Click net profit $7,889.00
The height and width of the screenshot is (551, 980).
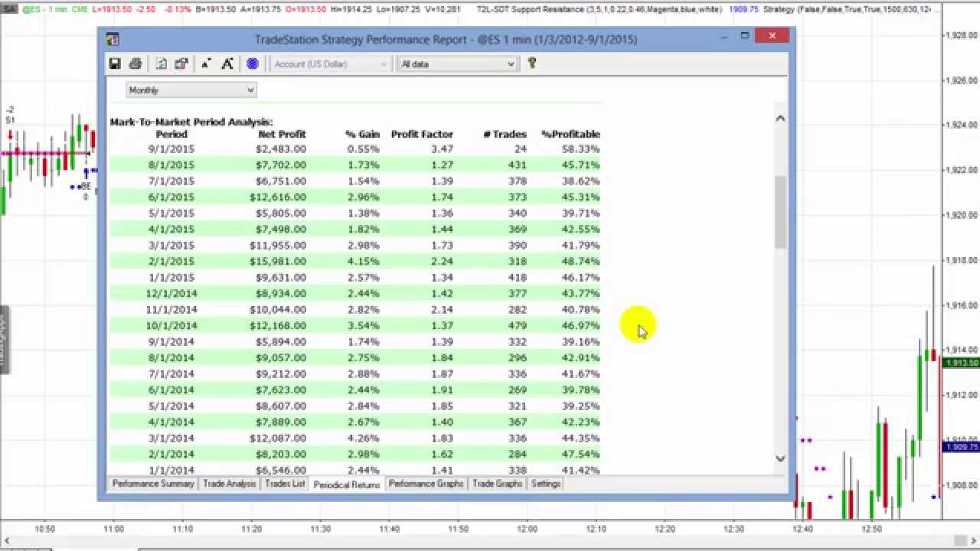[x=281, y=422]
